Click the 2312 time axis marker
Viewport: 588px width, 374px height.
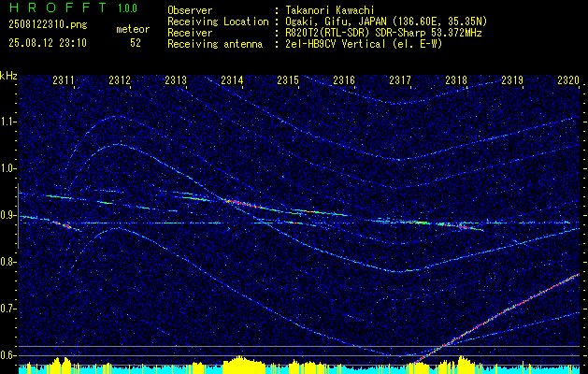coord(120,79)
